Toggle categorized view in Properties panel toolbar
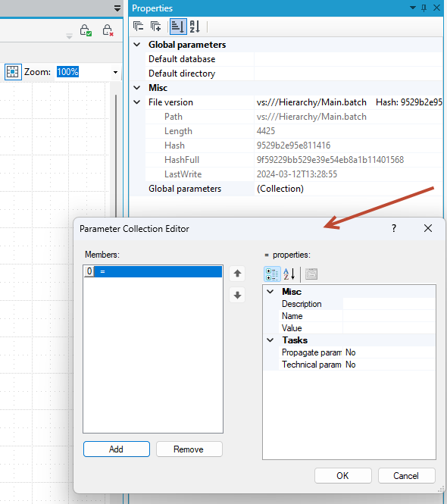 click(x=178, y=27)
